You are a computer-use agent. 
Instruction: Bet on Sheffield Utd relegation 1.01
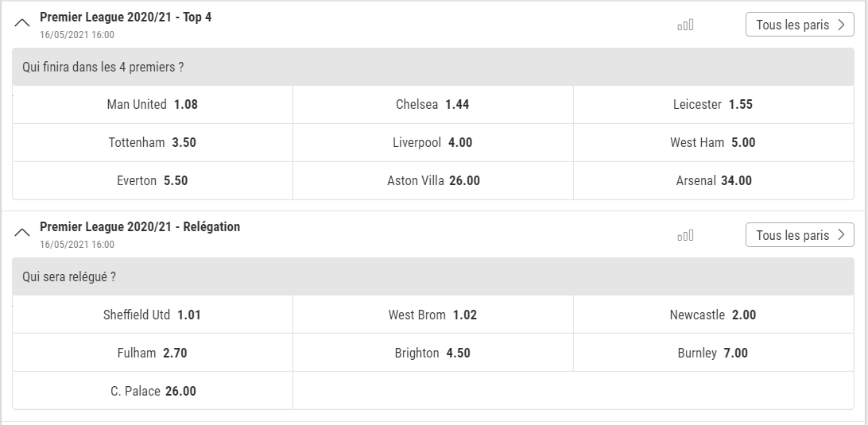tap(153, 315)
